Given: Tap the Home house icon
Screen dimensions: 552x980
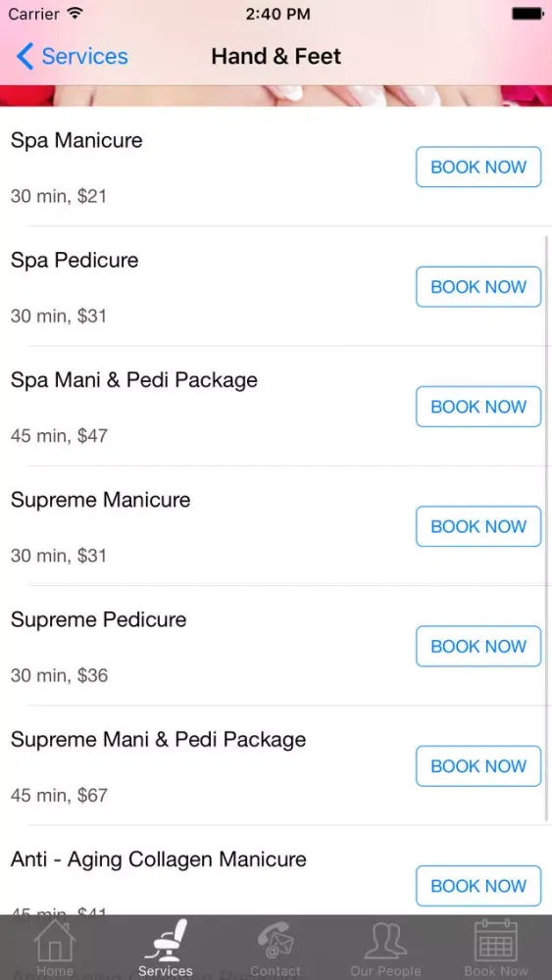Looking at the screenshot, I should click(x=55, y=941).
